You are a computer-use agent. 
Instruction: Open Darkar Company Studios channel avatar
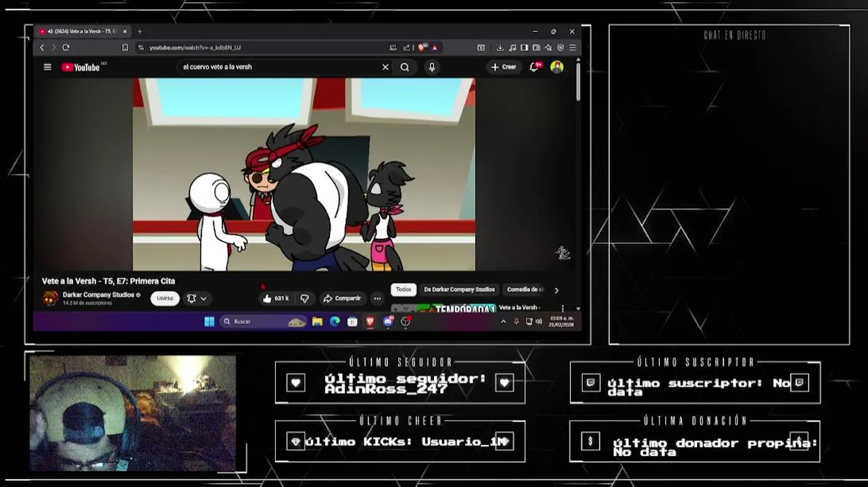pos(50,298)
